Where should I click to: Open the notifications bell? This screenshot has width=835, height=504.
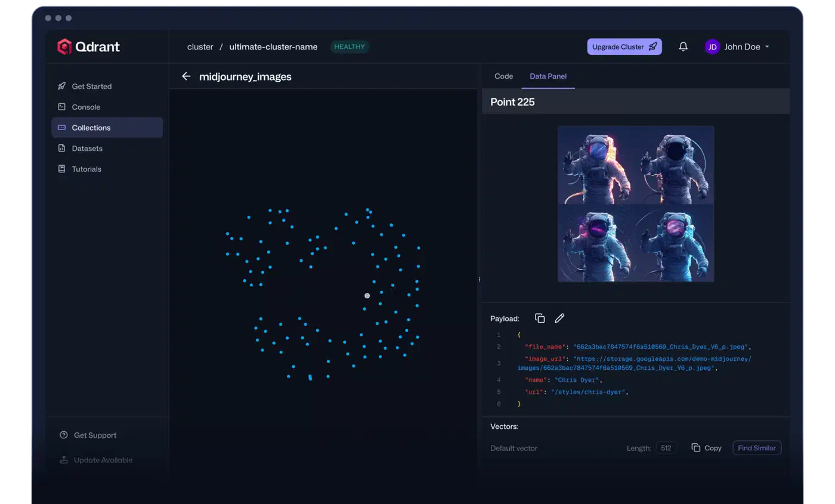click(684, 47)
